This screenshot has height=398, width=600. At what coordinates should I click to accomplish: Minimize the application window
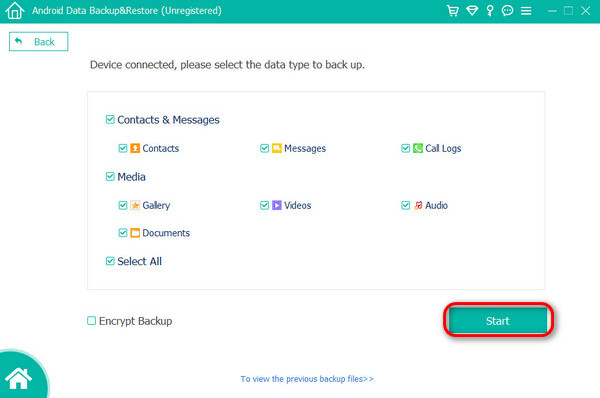552,11
